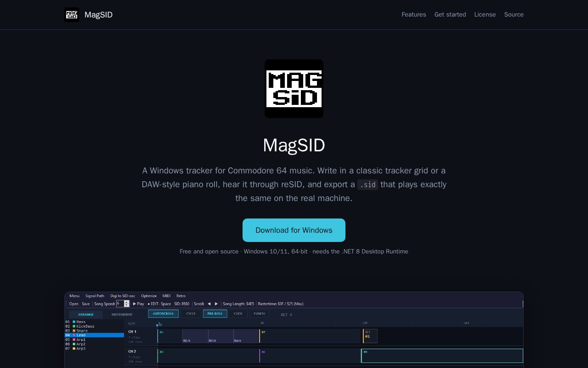Screen dimensions: 588x368
Task: Click the Play button in the tracker toolbar
Action: [x=139, y=304]
